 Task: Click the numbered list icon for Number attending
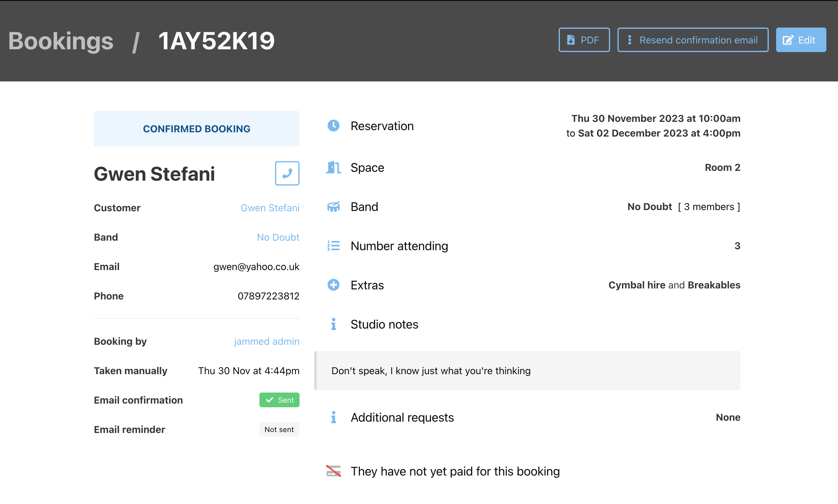[334, 246]
